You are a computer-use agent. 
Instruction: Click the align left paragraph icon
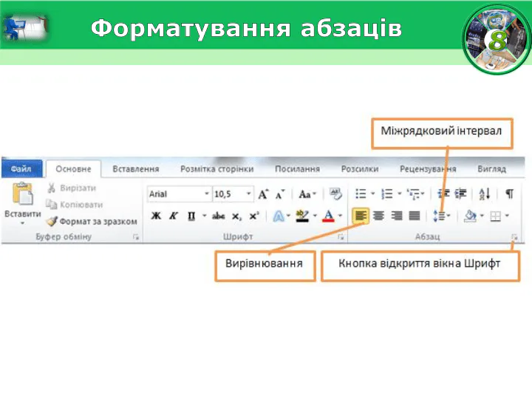[361, 216]
